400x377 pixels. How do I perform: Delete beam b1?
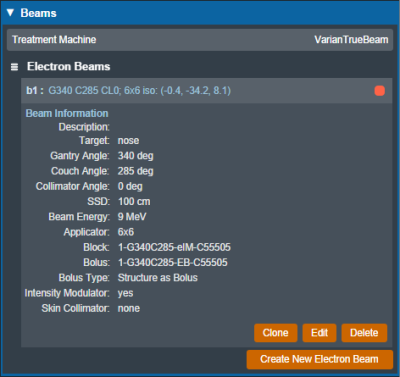pyautogui.click(x=364, y=333)
